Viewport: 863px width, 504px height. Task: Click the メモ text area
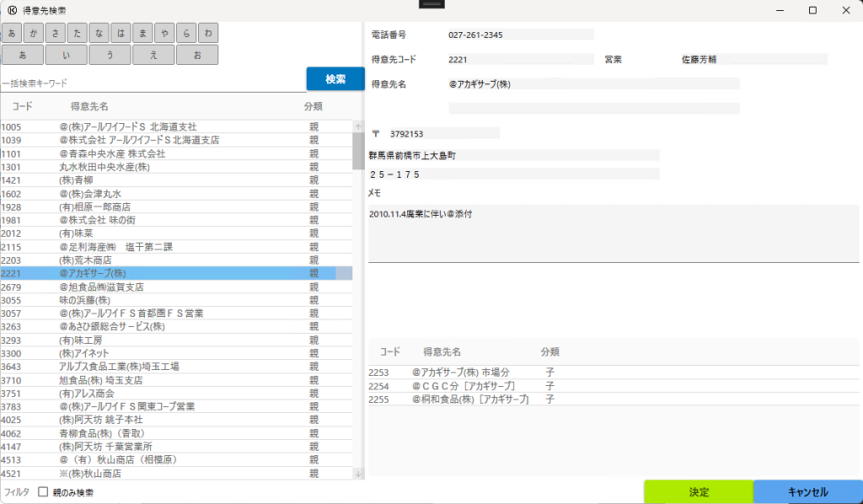[x=614, y=233]
